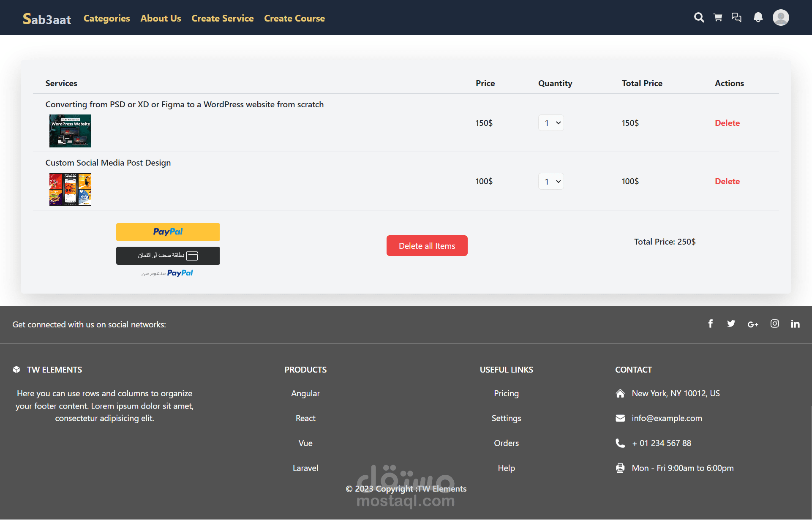812x520 pixels.
Task: Click the Google Plus icon
Action: click(x=752, y=324)
